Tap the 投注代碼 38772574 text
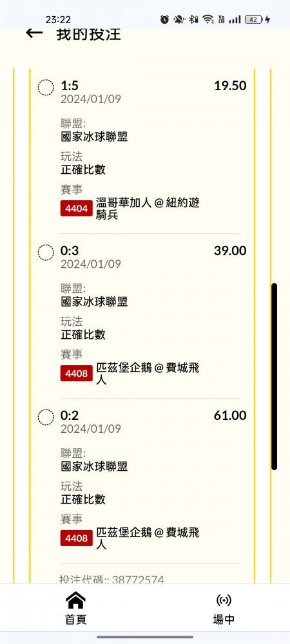 click(111, 580)
